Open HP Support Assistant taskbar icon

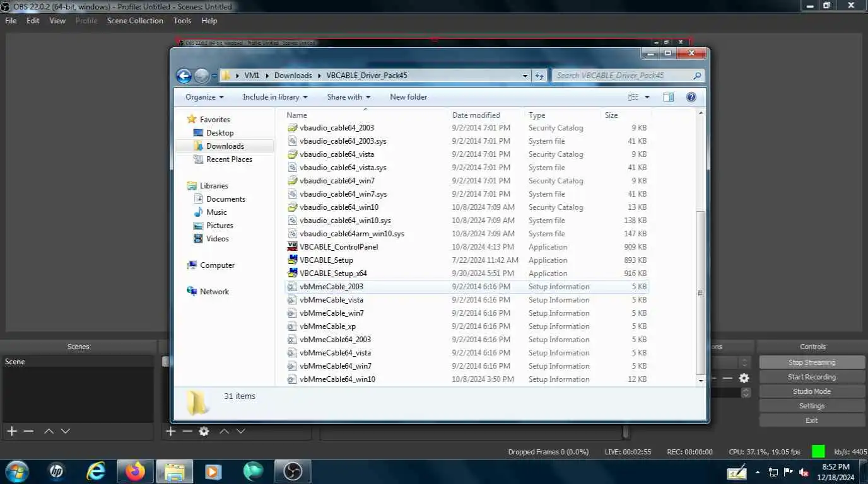click(56, 471)
